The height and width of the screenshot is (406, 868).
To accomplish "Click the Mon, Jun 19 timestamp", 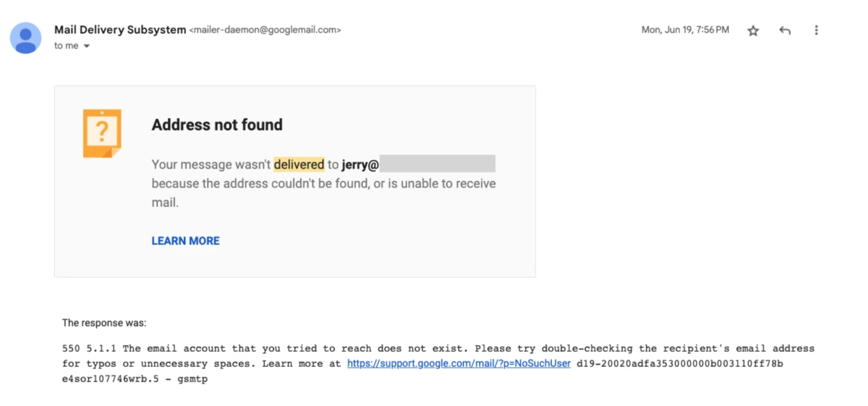I will (x=685, y=30).
